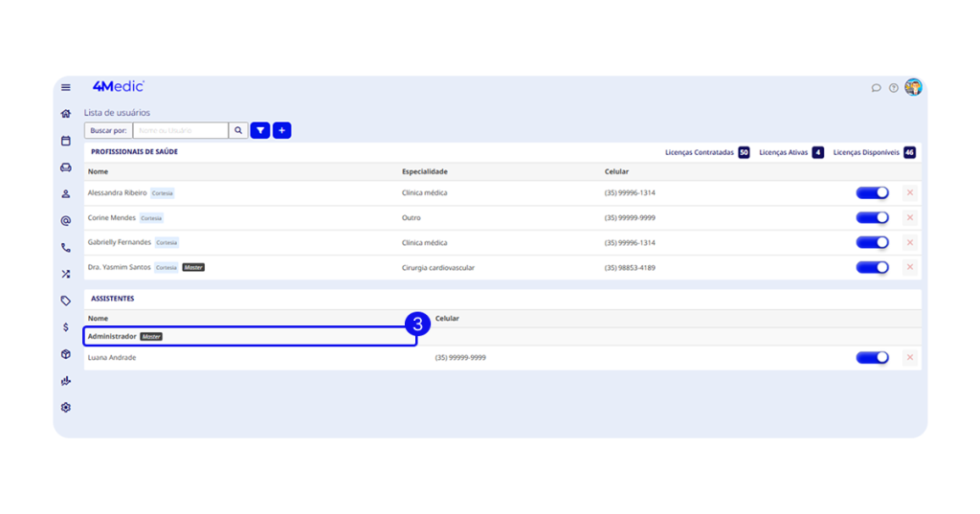Click the tag icon in sidebar
The width and height of the screenshot is (980, 514).
click(x=66, y=301)
